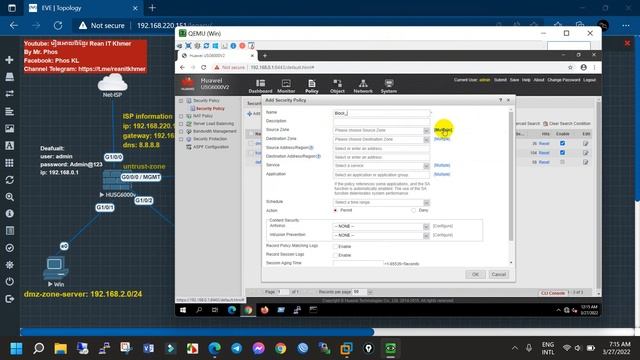Click the gear settings icon in EVE sidebar
640x360 pixels.
(x=9, y=264)
